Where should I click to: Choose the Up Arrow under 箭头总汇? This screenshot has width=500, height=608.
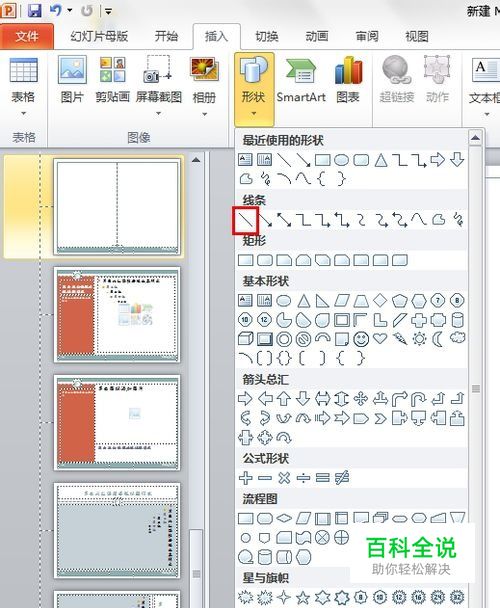coord(284,399)
